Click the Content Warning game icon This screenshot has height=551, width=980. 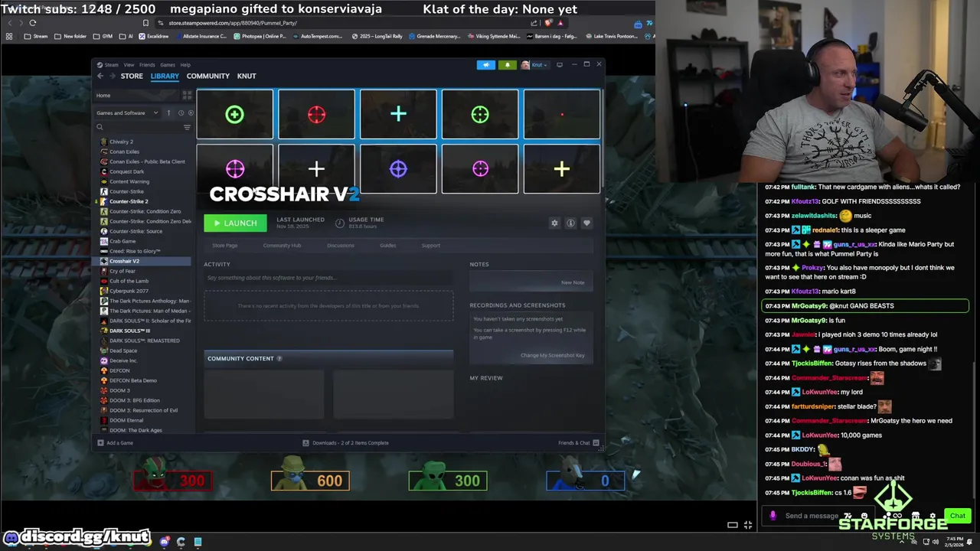point(104,181)
